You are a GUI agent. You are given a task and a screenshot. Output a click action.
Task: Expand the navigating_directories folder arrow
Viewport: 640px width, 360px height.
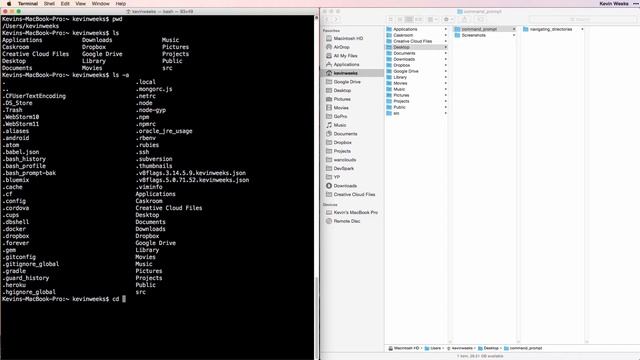pos(582,29)
